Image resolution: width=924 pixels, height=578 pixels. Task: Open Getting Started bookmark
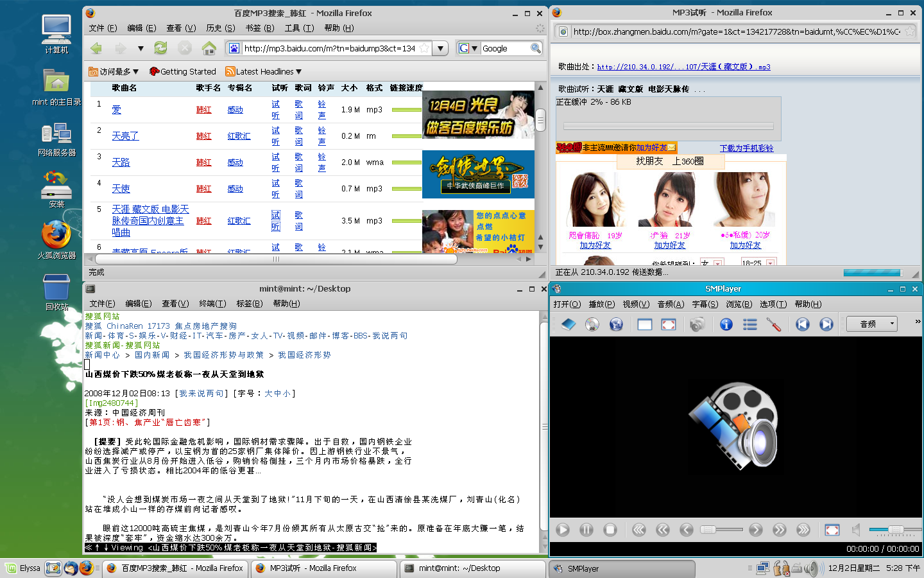183,71
